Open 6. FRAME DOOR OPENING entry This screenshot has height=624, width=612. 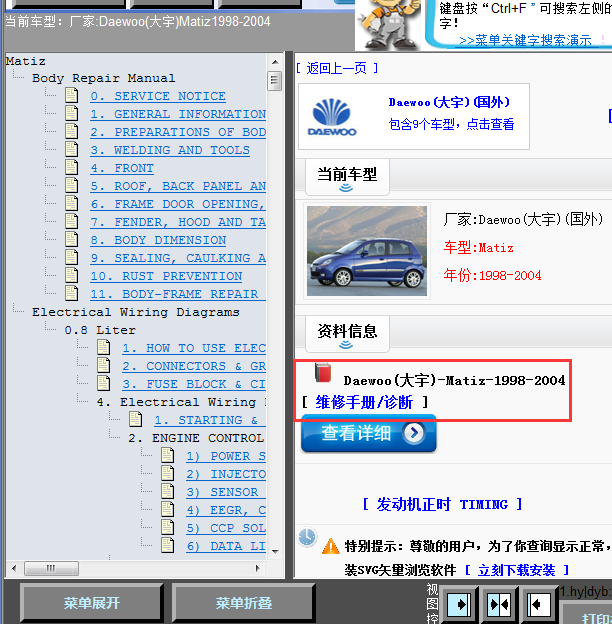(178, 204)
